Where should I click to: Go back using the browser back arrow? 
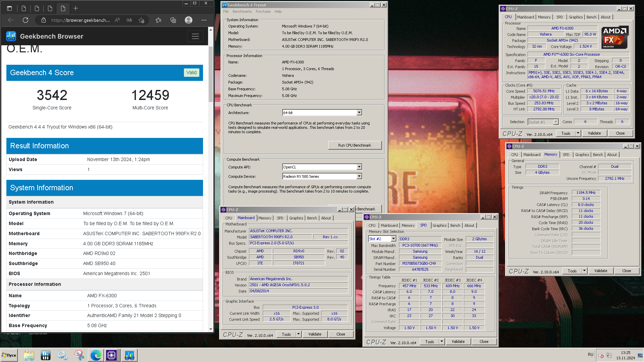(x=11, y=20)
